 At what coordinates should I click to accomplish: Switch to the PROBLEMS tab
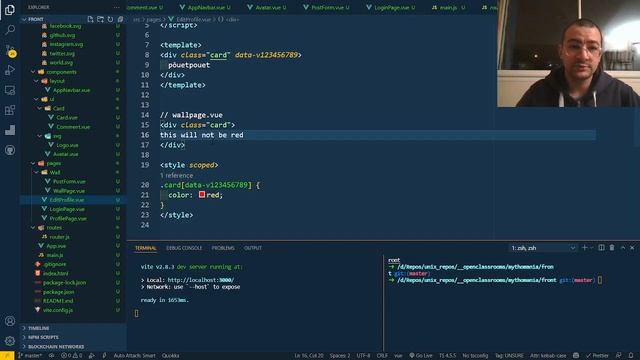(223, 248)
